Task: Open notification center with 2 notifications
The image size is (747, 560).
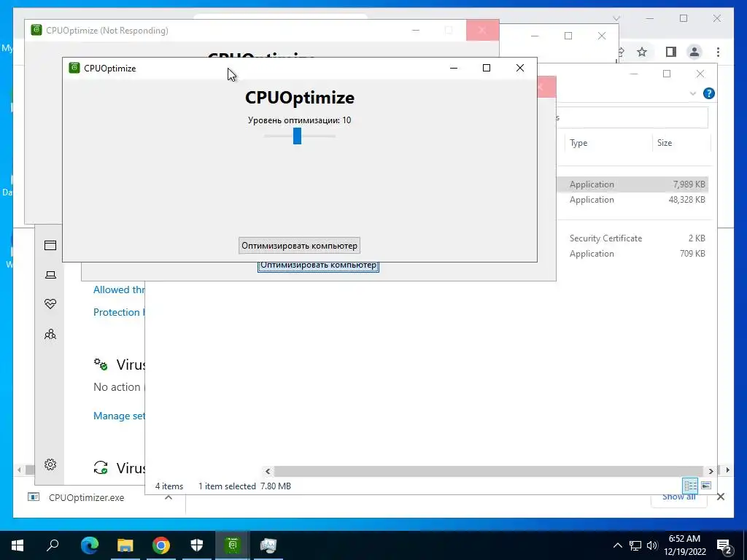Action: point(724,545)
